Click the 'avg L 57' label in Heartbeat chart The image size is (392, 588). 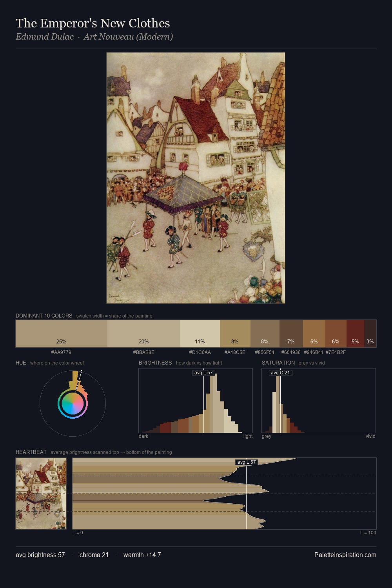point(247,462)
